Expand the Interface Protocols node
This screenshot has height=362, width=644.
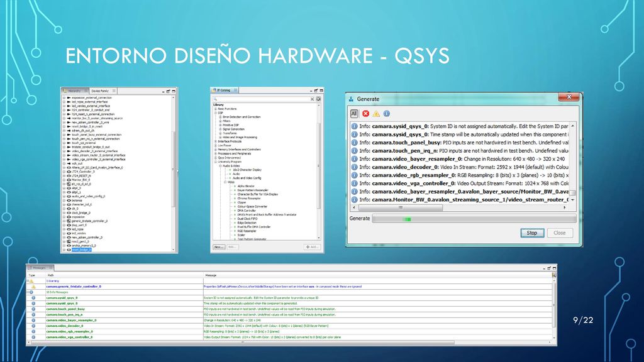216,141
